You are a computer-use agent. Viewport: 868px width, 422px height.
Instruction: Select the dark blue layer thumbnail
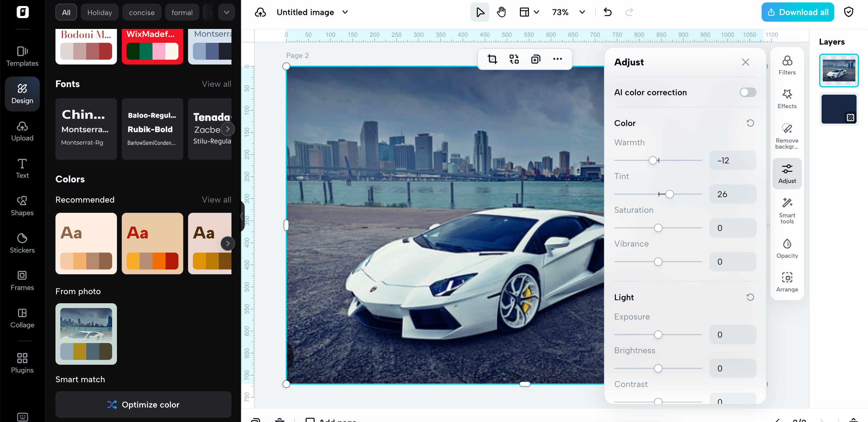point(838,109)
